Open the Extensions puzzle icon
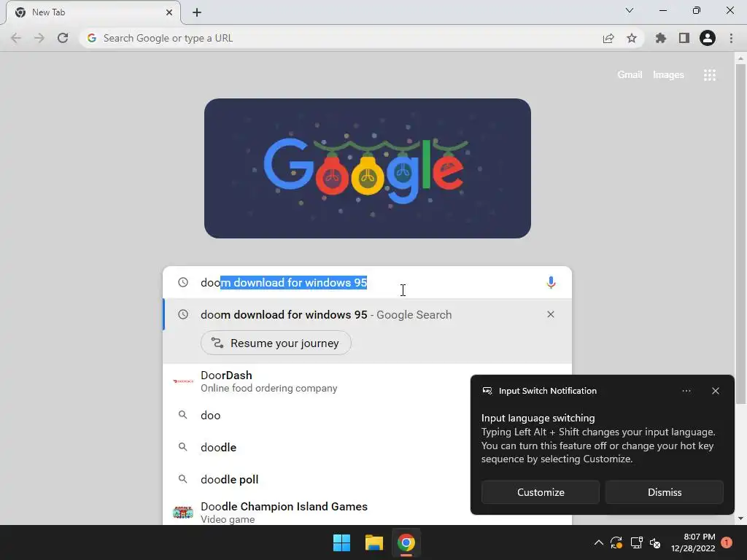This screenshot has width=747, height=560. [x=661, y=38]
